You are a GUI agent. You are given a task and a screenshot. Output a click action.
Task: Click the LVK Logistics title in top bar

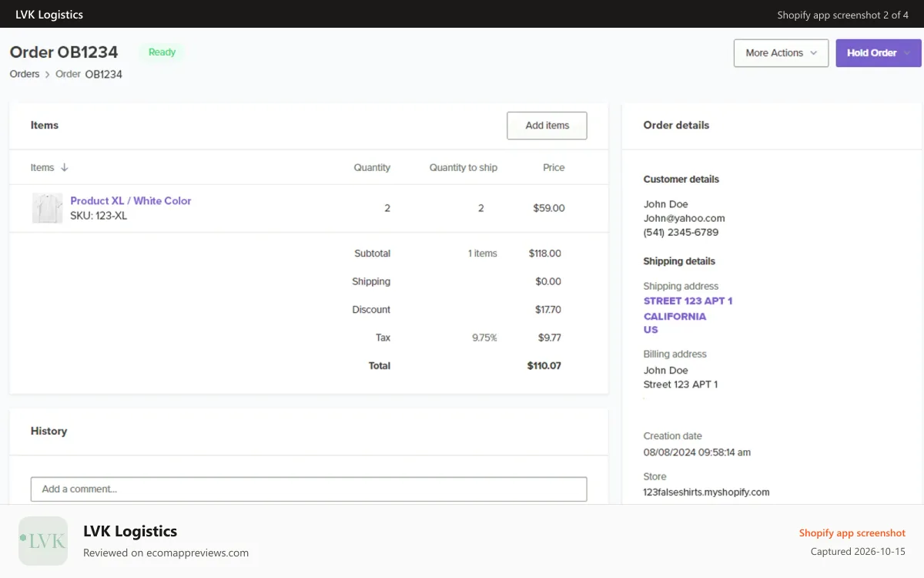point(49,15)
